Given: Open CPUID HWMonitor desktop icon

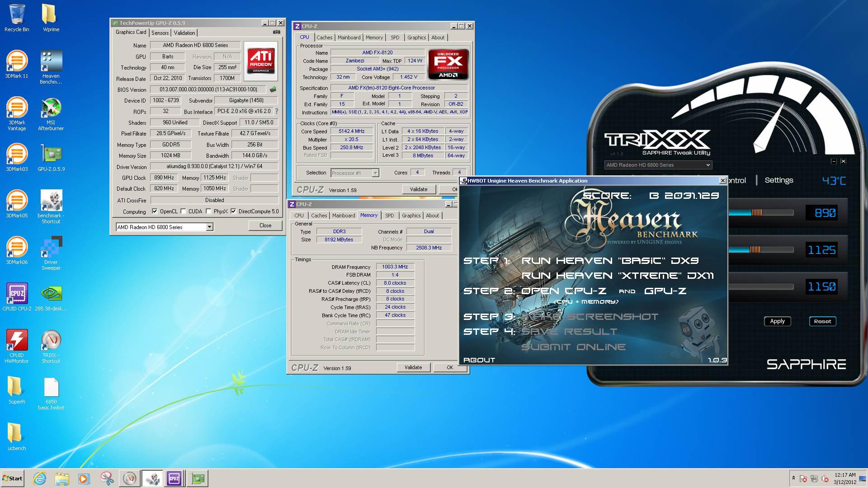Looking at the screenshot, I should coord(17,346).
